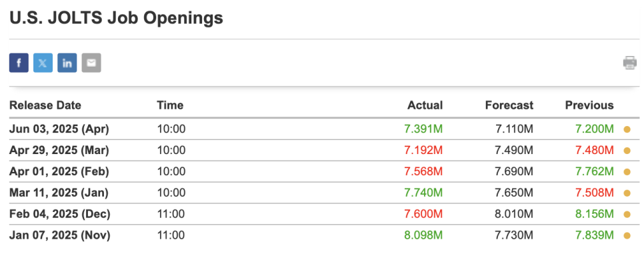The image size is (644, 254).
Task: Click yellow dot in Feb 04 row
Action: pyautogui.click(x=627, y=215)
